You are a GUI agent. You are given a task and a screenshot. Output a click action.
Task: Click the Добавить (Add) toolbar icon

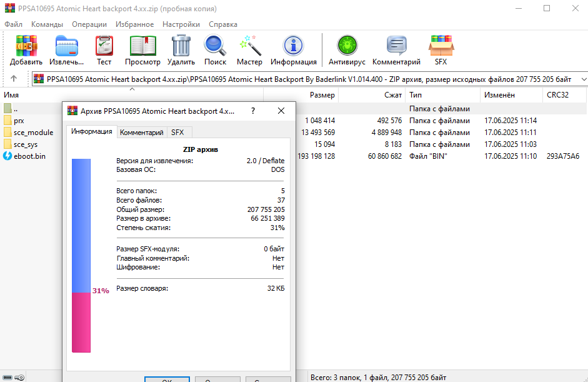point(26,46)
